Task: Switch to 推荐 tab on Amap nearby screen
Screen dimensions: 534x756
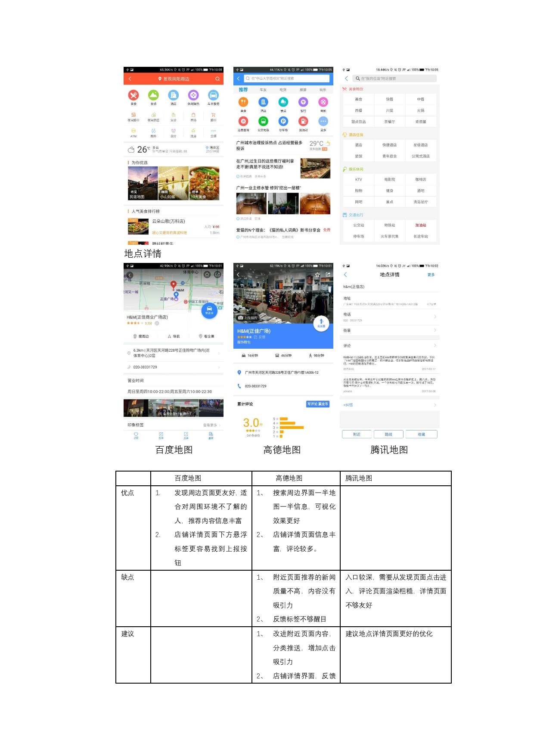Action: point(243,90)
